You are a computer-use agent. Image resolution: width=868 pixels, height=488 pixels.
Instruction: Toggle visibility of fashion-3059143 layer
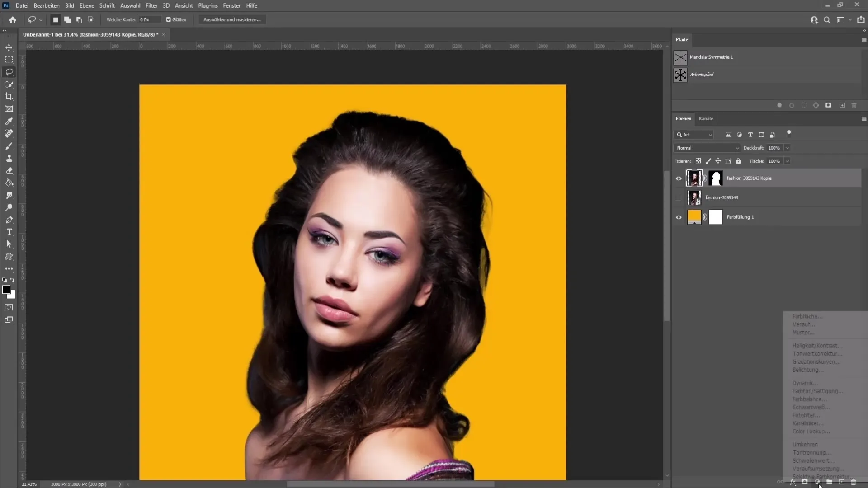679,197
